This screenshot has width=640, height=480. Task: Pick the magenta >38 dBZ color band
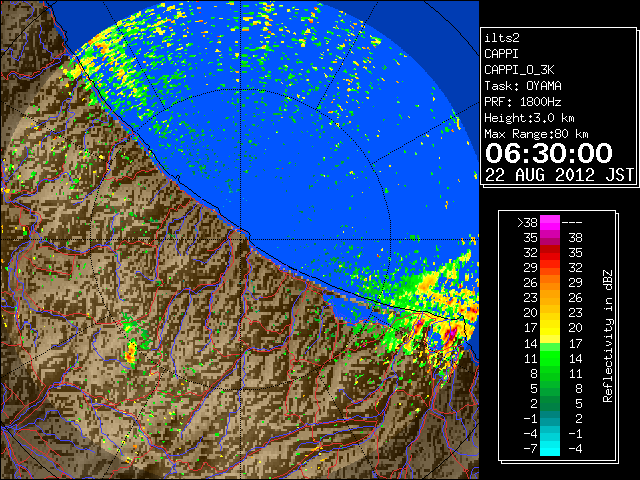(x=550, y=222)
